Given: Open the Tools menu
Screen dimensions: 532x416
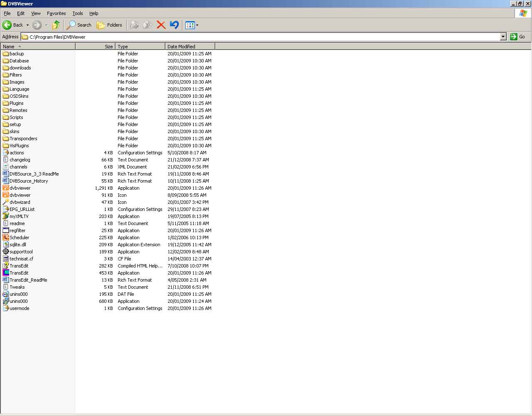Looking at the screenshot, I should coord(78,13).
